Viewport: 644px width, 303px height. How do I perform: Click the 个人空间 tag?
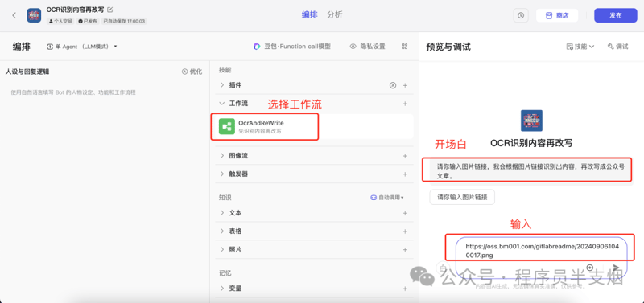60,22
